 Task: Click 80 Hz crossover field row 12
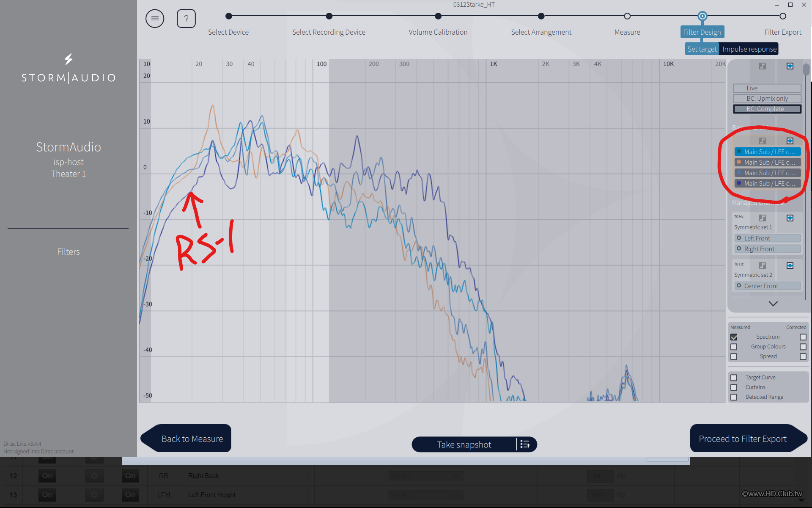(600, 476)
